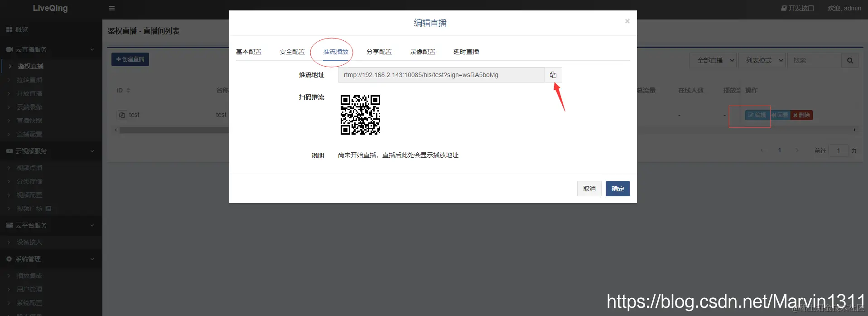This screenshot has width=868, height=316.
Task: Toggle the sidebar hamburger menu
Action: tap(112, 8)
